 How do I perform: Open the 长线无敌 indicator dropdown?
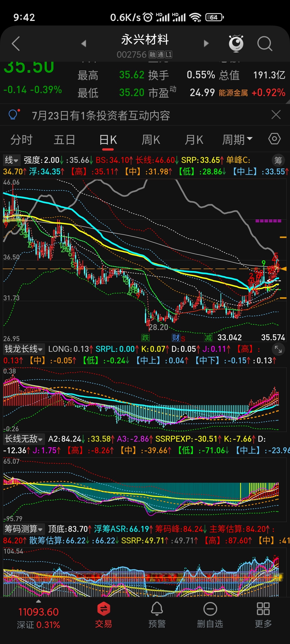(x=24, y=439)
